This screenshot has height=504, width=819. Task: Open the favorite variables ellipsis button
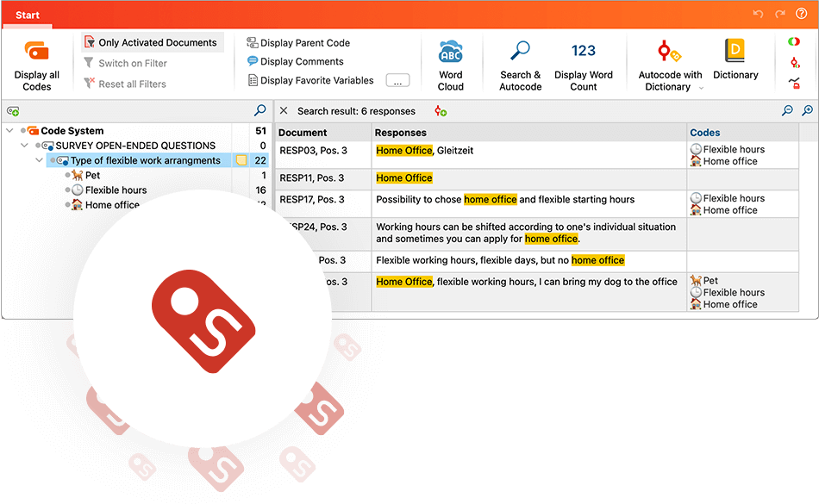pos(397,81)
